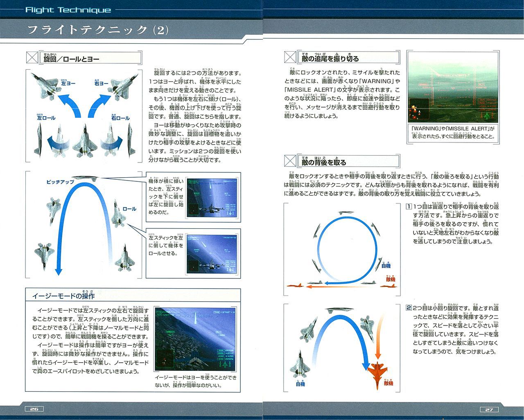Image resolution: width=524 pixels, height=420 pixels.
Task: Click the 自機 label in the loop diagram
Action: (386, 266)
